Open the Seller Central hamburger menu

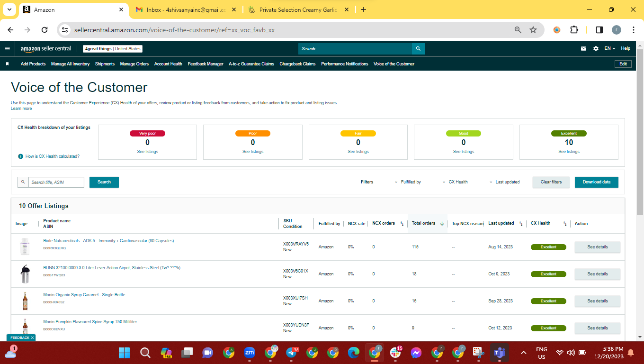(7, 48)
